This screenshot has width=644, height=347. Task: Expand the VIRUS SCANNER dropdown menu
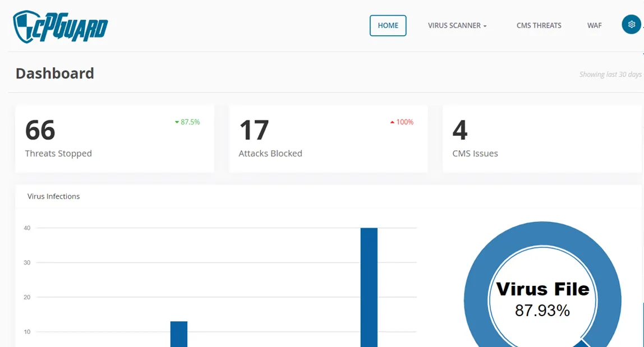tap(457, 25)
